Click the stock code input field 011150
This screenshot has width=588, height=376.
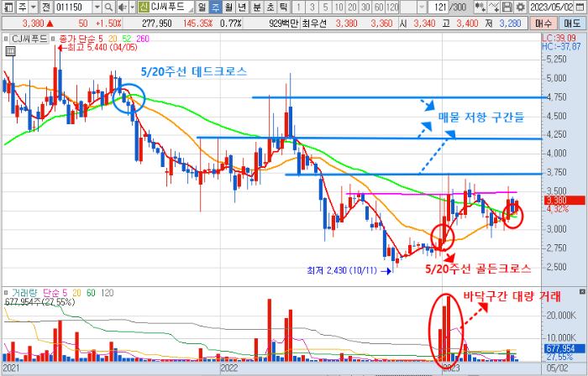(74, 7)
